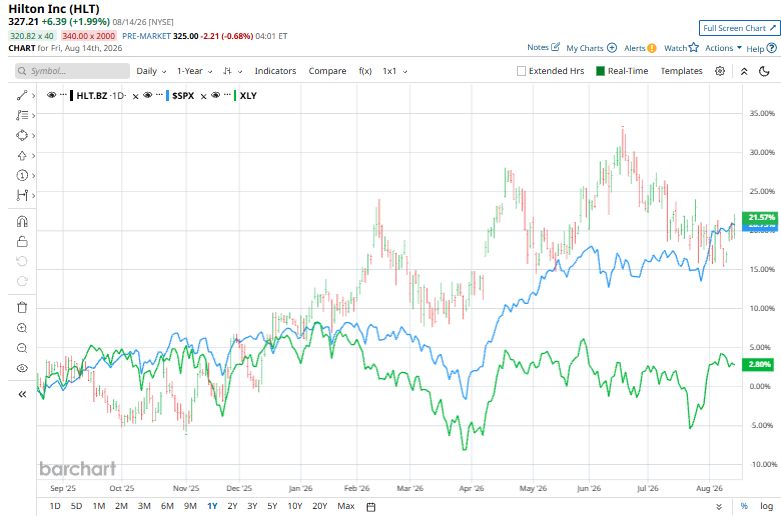This screenshot has height=520, width=781.
Task: Click the HLT.BZ black color bar
Action: click(x=72, y=96)
